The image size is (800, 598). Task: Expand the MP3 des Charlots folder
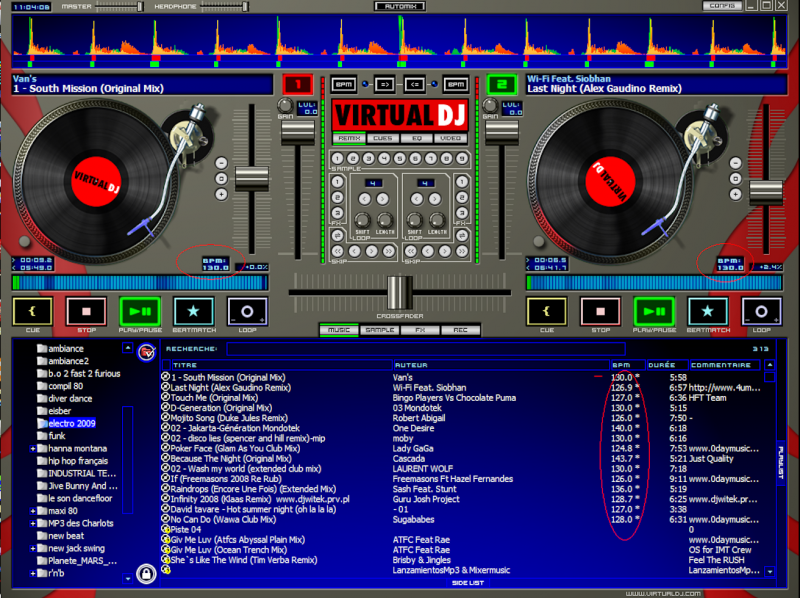[33, 524]
